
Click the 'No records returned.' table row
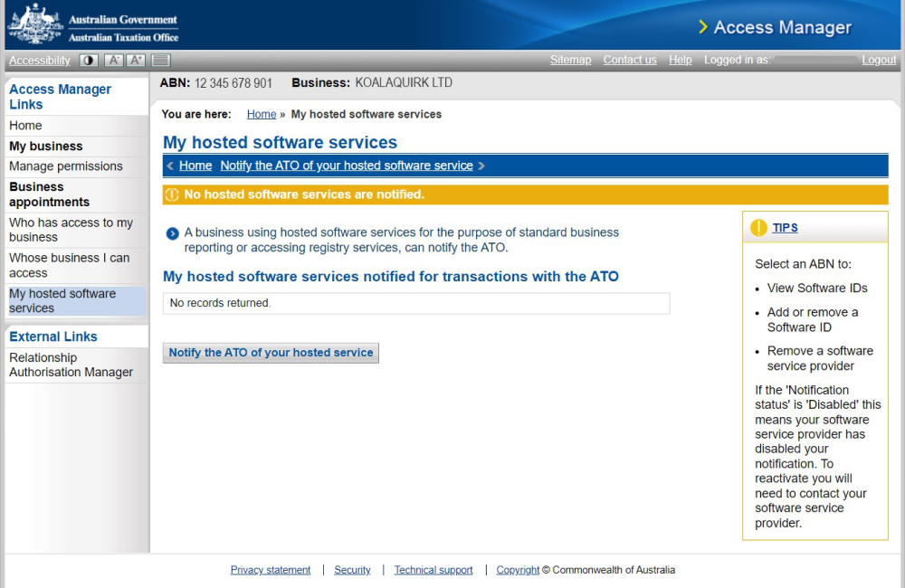[416, 304]
